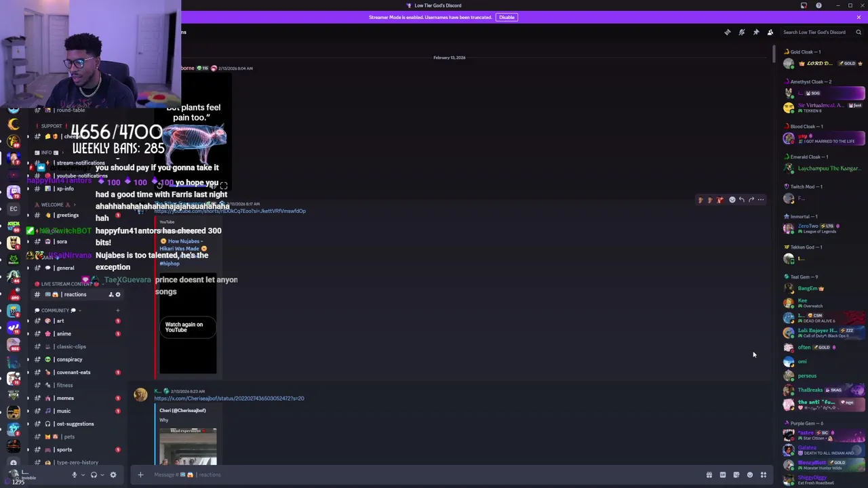Toggle notification settings bell in header

coord(742,32)
